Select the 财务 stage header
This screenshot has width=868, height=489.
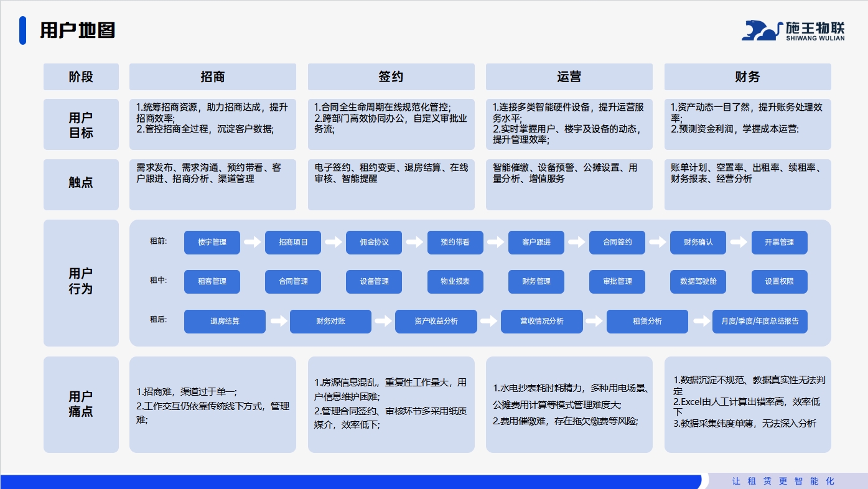(747, 77)
